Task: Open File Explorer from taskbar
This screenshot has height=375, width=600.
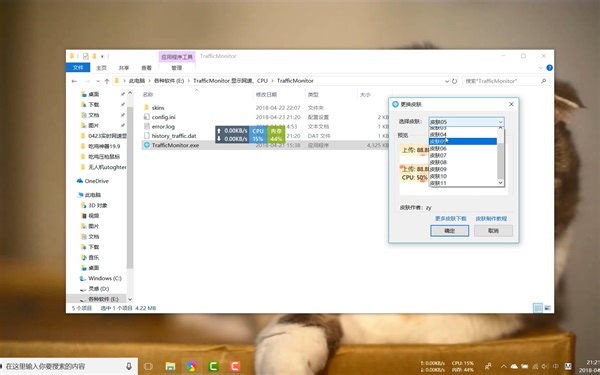Action: tap(170, 366)
